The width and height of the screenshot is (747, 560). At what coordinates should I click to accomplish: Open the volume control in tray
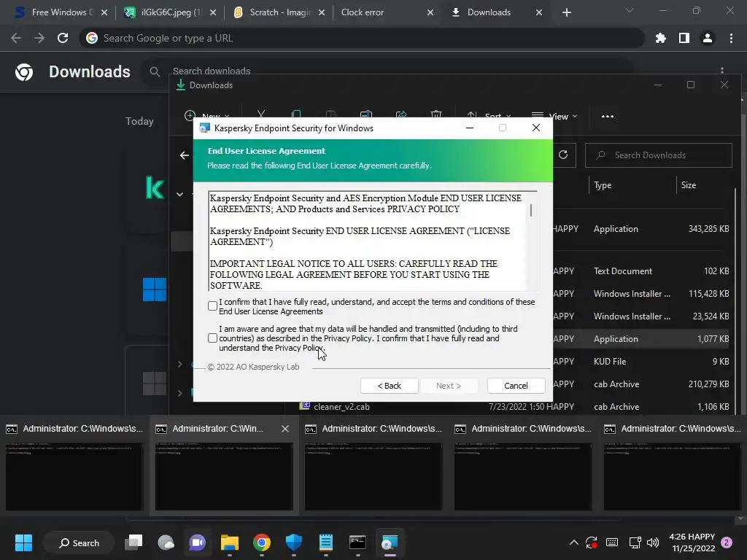click(x=653, y=542)
